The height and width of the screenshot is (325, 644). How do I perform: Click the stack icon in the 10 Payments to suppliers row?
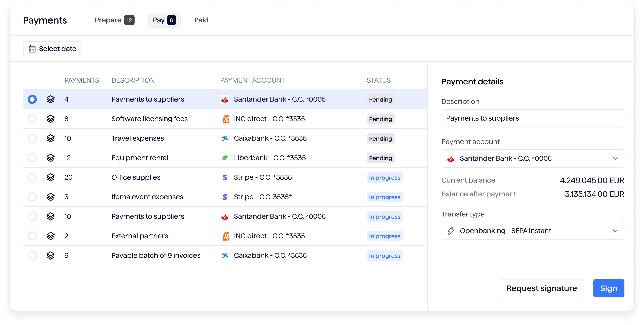[x=50, y=216]
